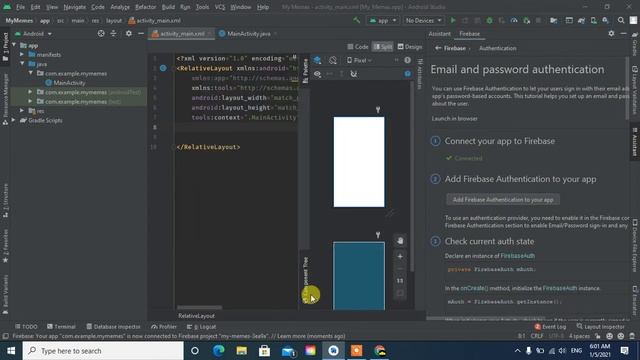This screenshot has width=640, height=360.
Task: Toggle orientation icon in the design toolbar
Action: tap(333, 60)
